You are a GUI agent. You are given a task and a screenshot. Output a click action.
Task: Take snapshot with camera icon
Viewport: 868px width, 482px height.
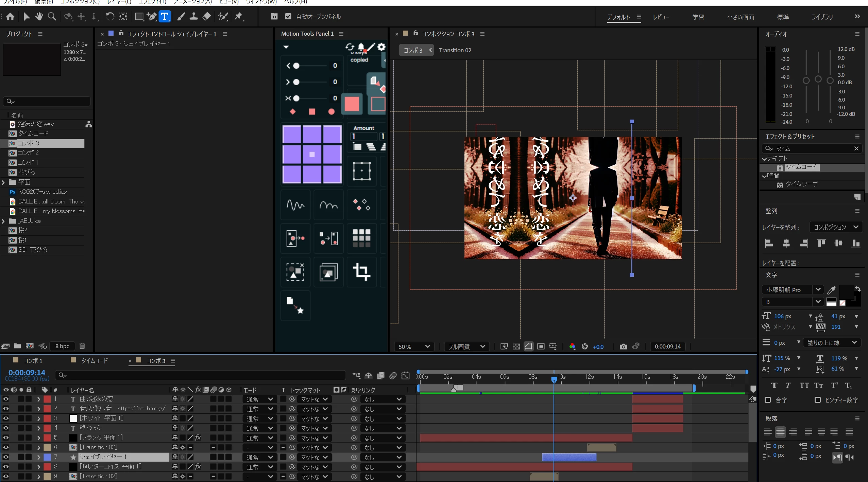click(x=623, y=346)
